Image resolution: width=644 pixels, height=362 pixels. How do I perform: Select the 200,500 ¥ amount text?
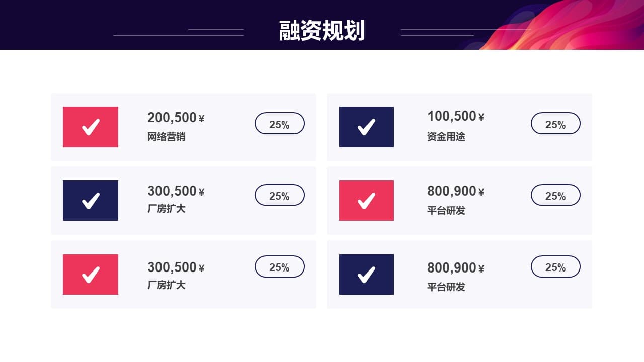tap(176, 118)
